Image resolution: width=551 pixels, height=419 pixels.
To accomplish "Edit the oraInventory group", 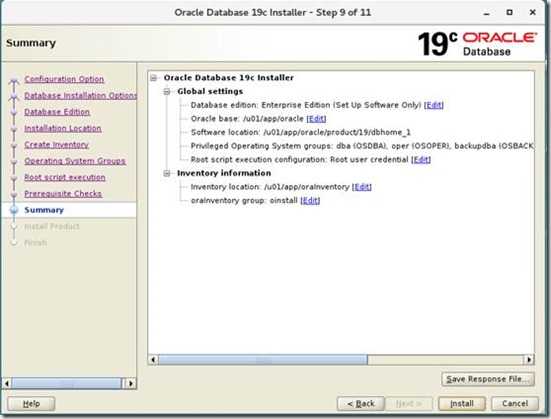I will tap(310, 201).
